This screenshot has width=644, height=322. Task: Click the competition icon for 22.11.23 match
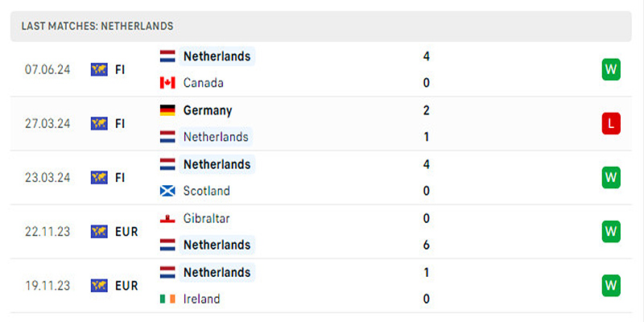point(99,231)
